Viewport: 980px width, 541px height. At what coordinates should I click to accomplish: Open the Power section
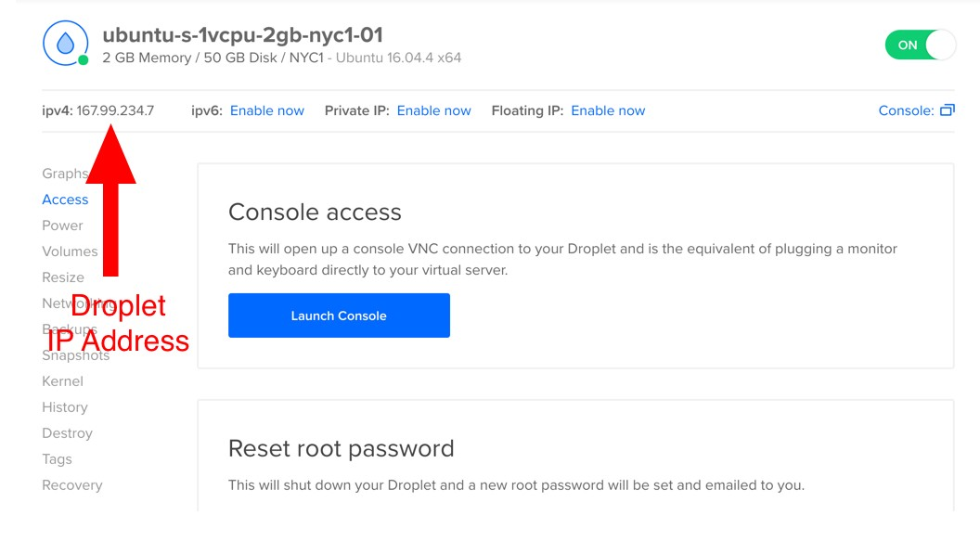pyautogui.click(x=62, y=225)
